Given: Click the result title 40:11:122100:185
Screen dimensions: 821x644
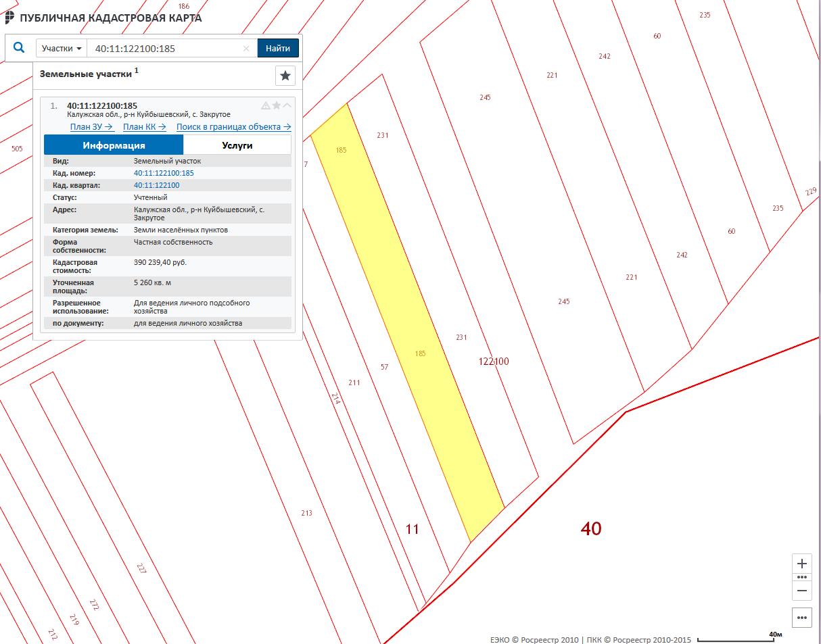Looking at the screenshot, I should [x=102, y=105].
